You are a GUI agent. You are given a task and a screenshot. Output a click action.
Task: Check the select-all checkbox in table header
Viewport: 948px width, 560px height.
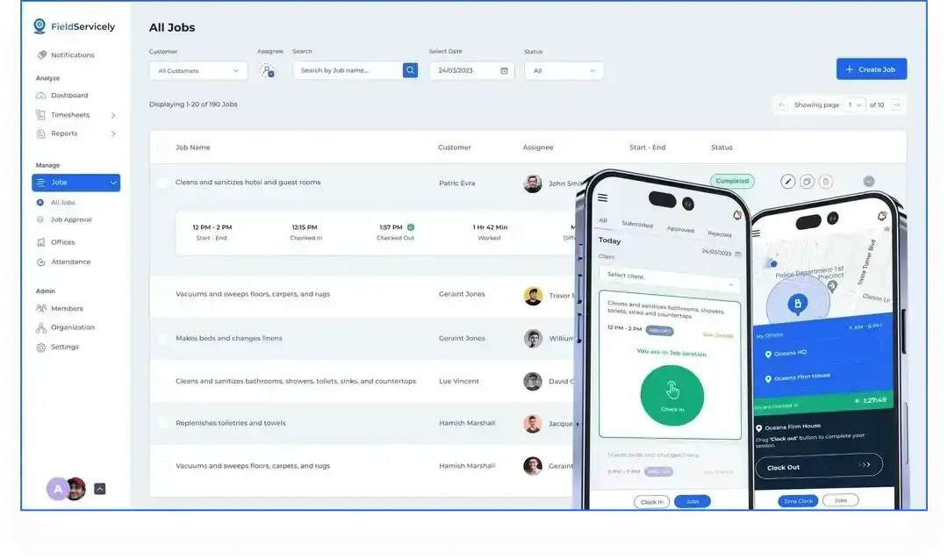coord(162,147)
